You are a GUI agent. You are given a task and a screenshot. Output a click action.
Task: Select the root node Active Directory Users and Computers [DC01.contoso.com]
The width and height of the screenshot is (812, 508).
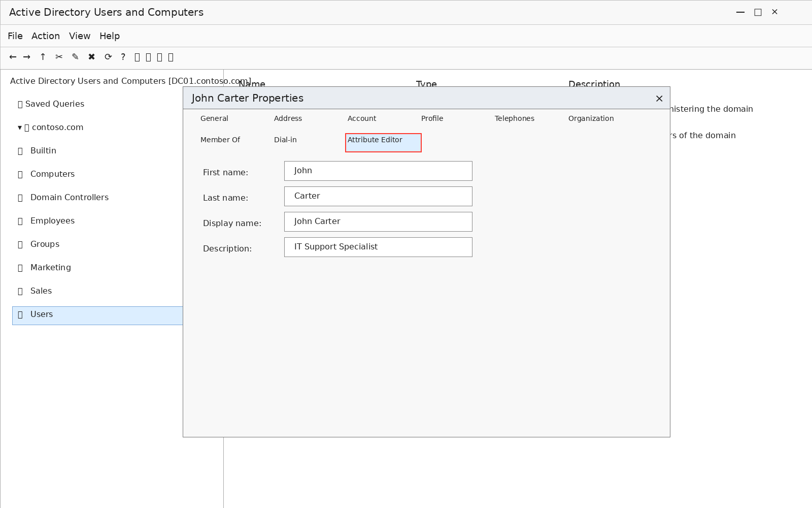pyautogui.click(x=130, y=81)
